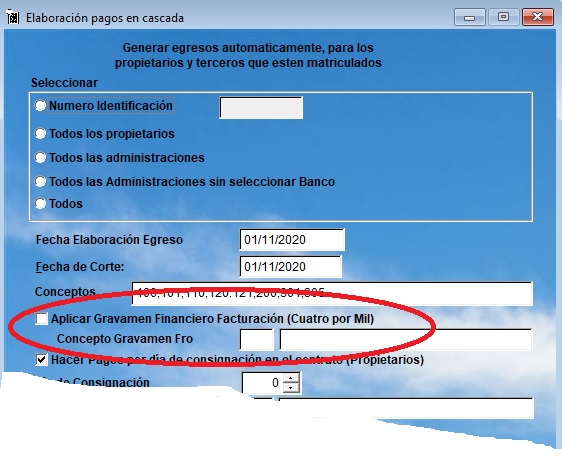562x461 pixels.
Task: Close the Elaboración pagos en cascada window
Action: (x=537, y=17)
